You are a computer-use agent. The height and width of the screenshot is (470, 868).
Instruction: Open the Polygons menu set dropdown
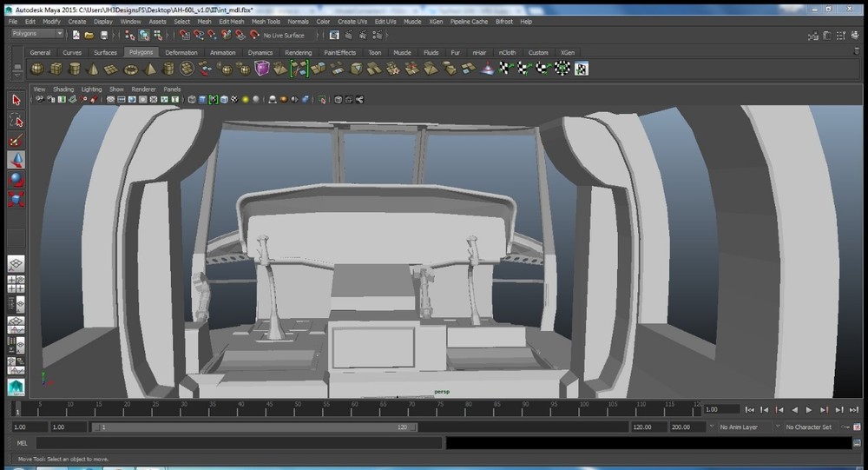(35, 34)
